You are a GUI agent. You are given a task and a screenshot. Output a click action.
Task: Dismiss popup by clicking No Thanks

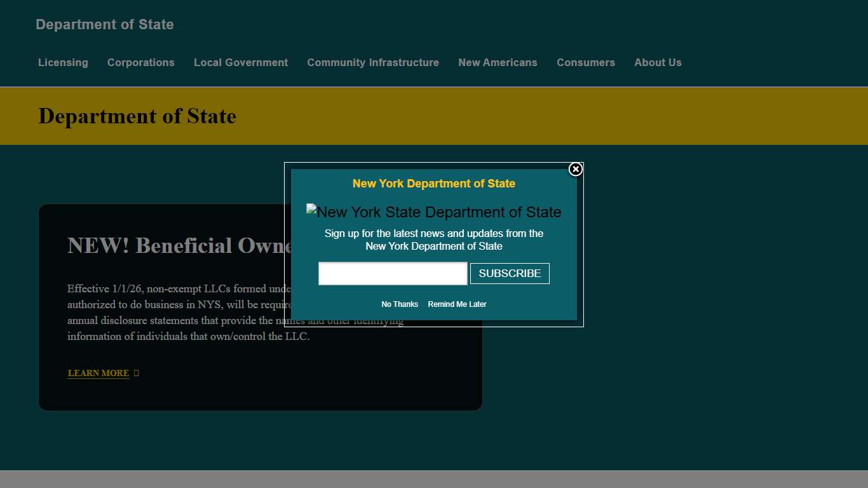[x=399, y=304]
